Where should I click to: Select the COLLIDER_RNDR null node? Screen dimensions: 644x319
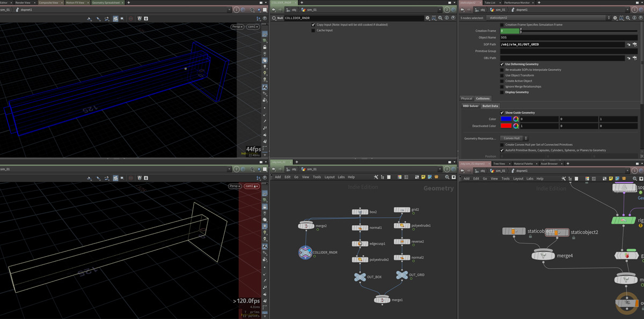tap(305, 252)
